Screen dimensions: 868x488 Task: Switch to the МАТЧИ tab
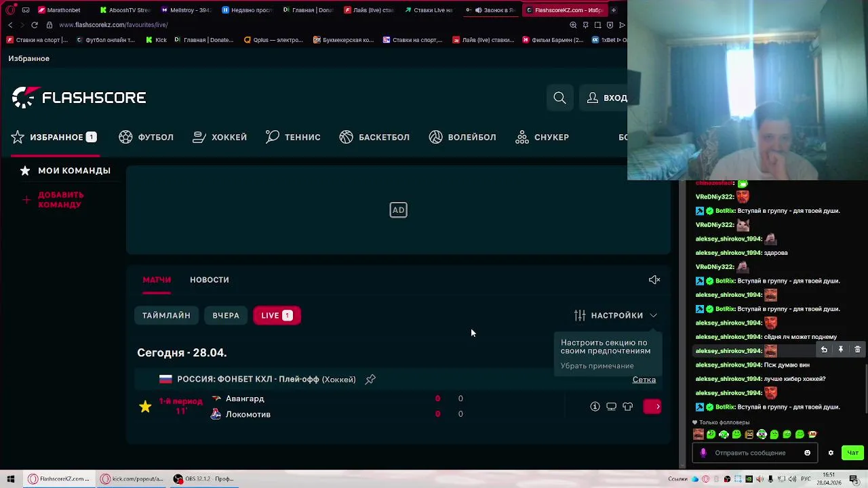point(157,279)
